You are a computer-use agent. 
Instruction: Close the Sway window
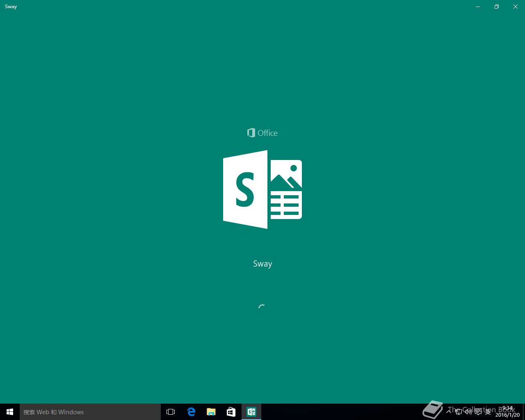516,7
